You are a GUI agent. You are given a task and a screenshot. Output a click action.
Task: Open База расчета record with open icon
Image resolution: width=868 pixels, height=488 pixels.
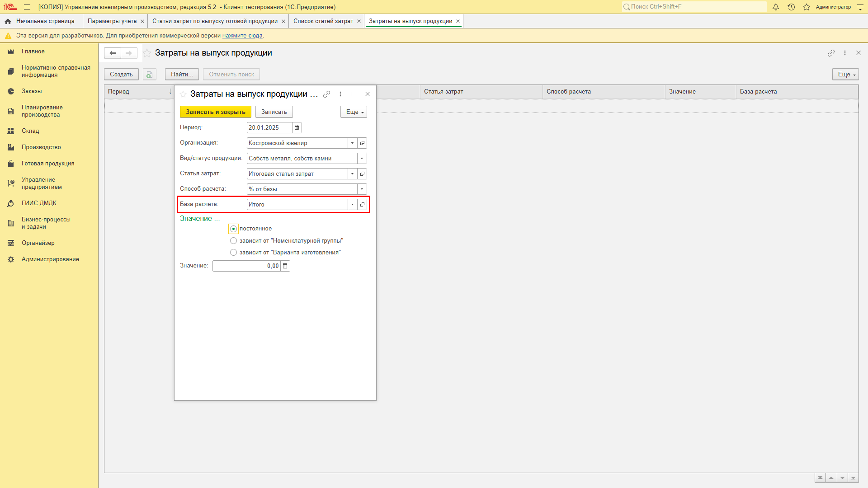[362, 205]
